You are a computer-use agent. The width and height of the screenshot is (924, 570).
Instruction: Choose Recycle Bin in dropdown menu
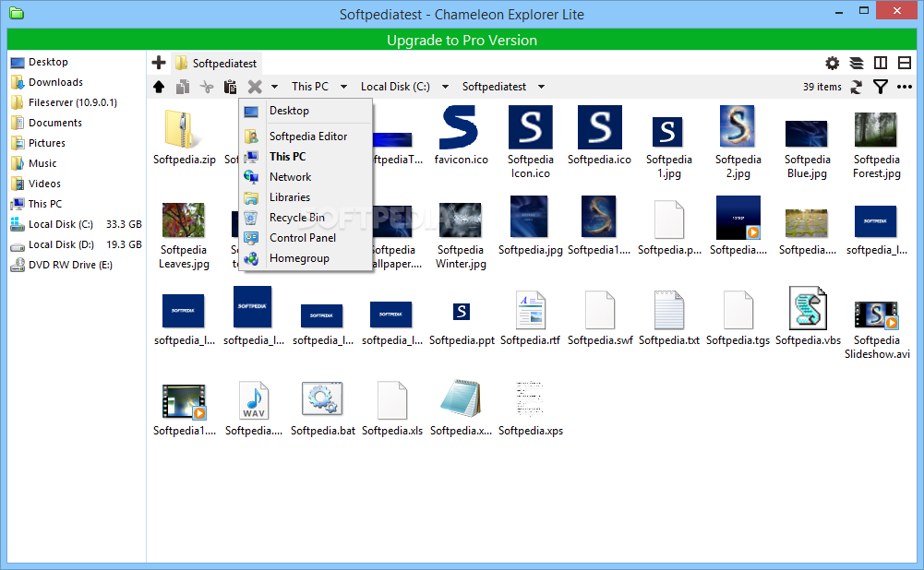[x=306, y=218]
